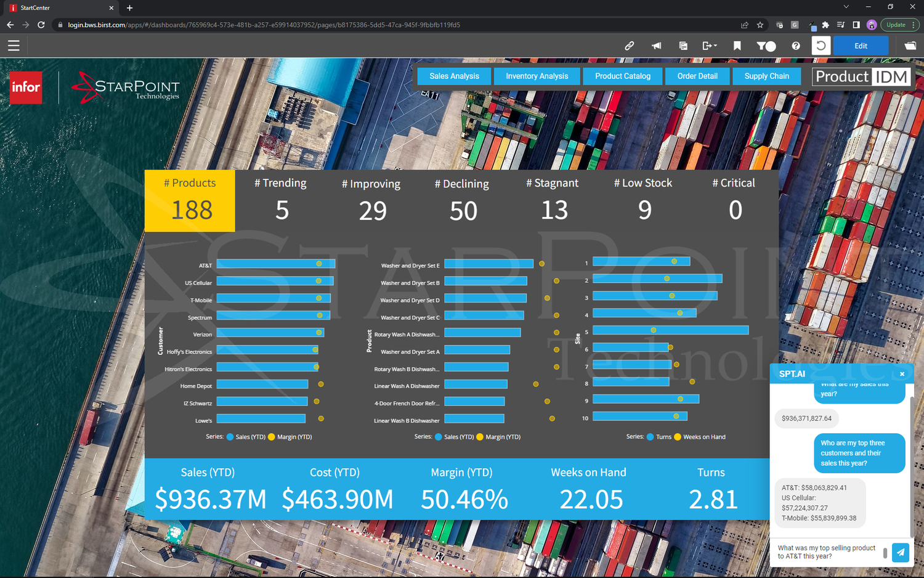Select the # Trending tile showing 5
The image size is (924, 578).
281,201
